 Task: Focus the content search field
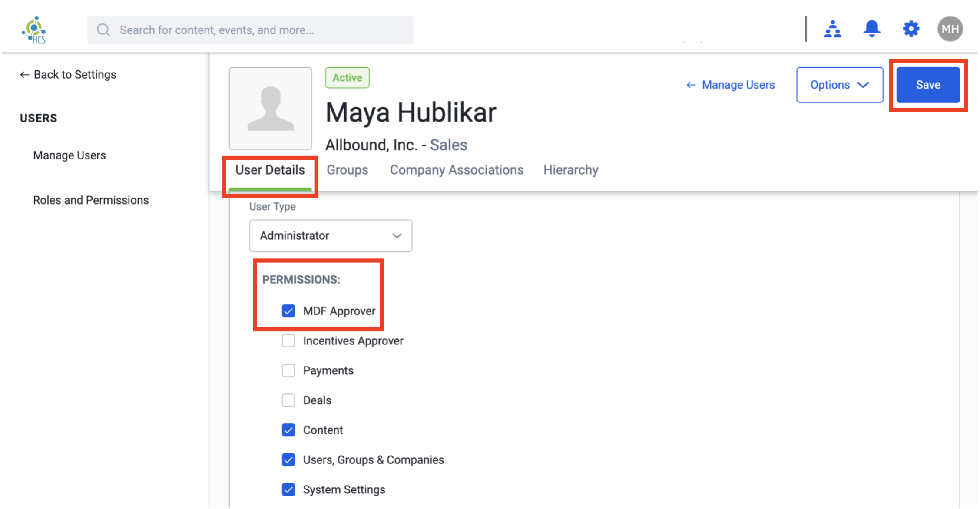click(x=251, y=30)
